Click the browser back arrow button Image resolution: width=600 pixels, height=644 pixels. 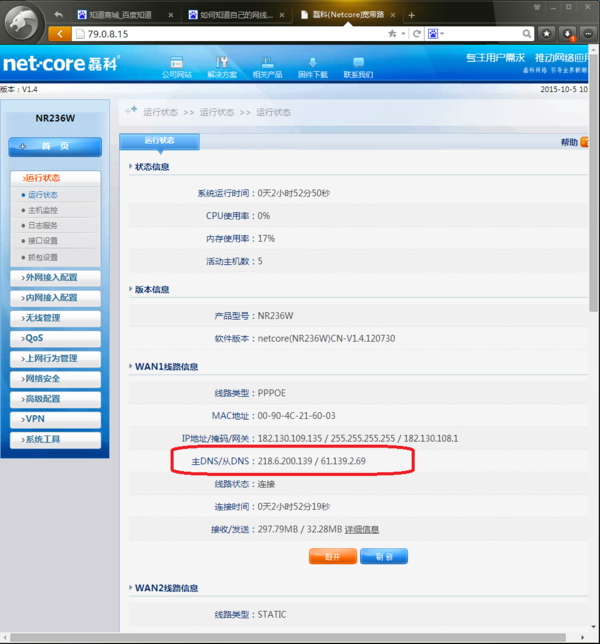point(60,34)
